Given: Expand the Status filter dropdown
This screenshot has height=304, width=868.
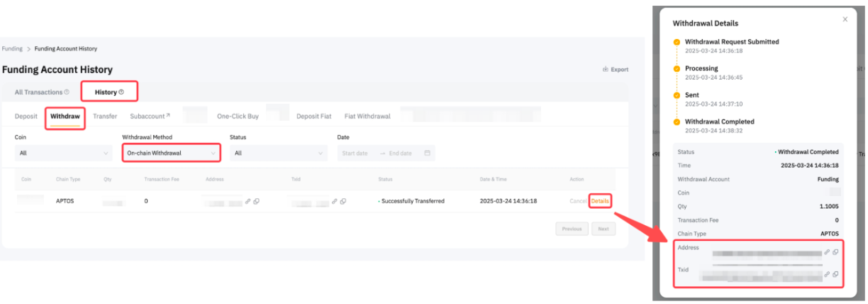Looking at the screenshot, I should pyautogui.click(x=278, y=153).
